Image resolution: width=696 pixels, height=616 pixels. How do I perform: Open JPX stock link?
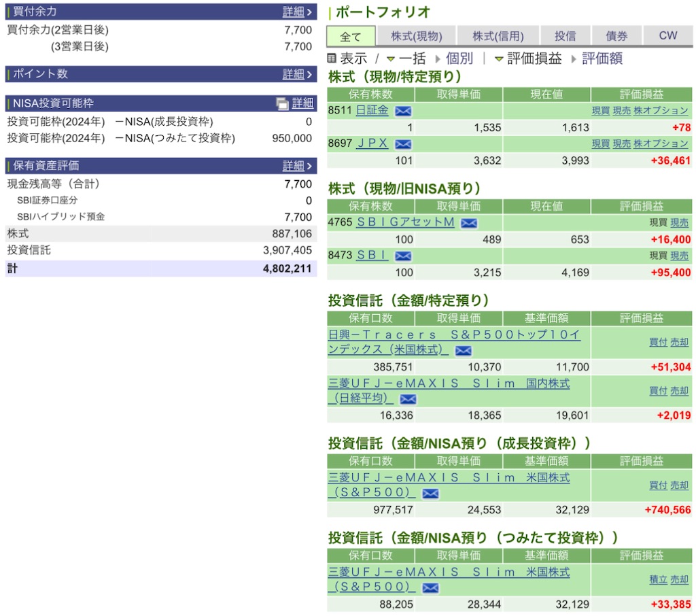click(x=372, y=143)
